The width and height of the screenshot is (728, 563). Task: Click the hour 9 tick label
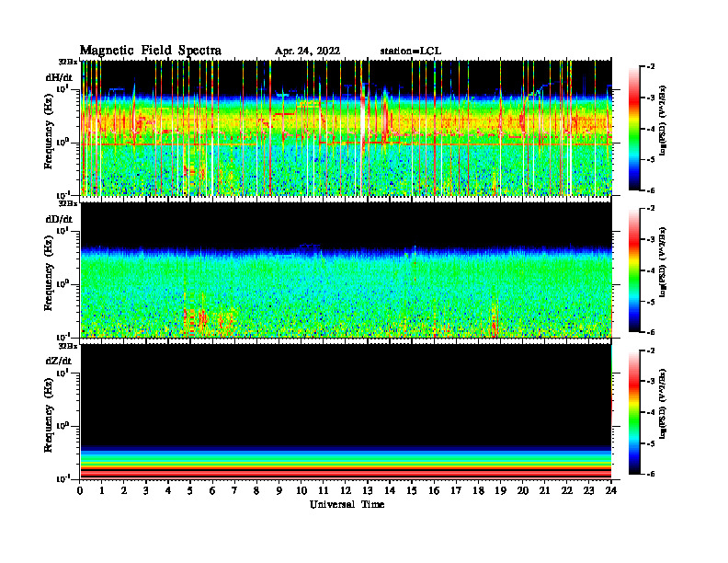coord(279,490)
